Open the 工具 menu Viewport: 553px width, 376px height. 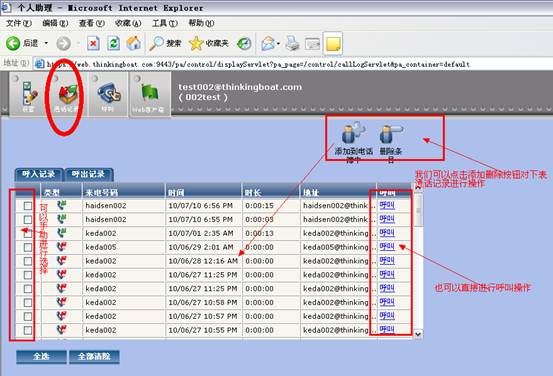[165, 23]
